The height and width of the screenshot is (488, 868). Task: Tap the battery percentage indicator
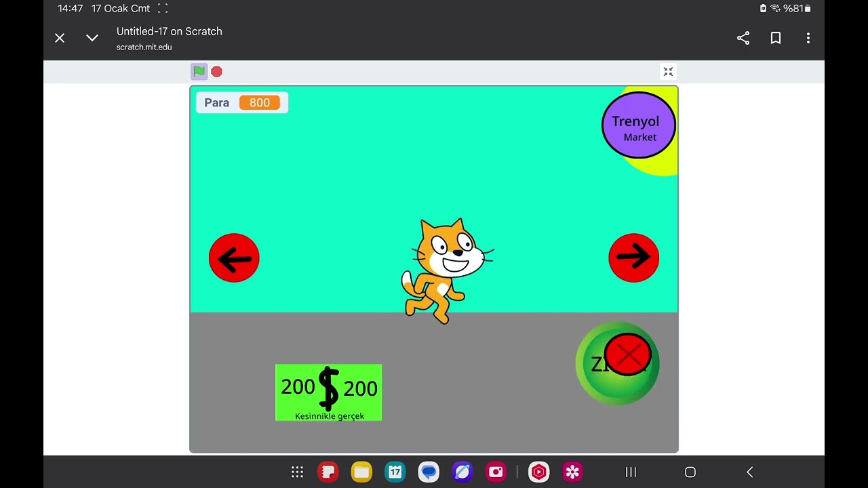(797, 8)
